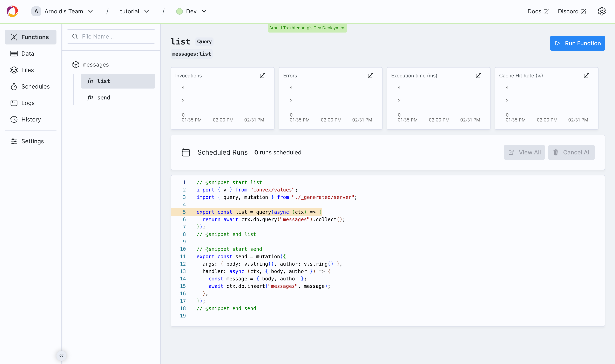Expand the Execution time chart
This screenshot has height=364, width=615.
[x=479, y=76]
